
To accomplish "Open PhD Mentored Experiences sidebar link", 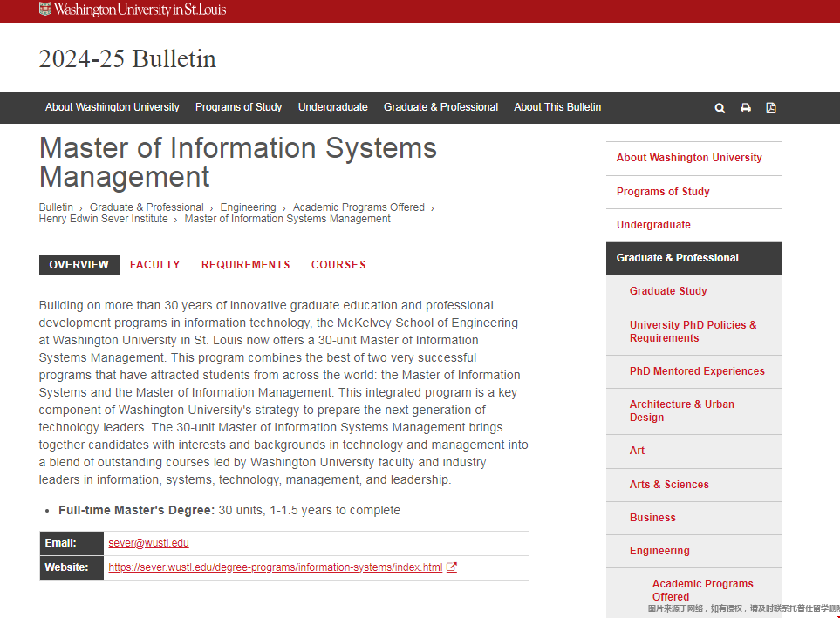I will tap(693, 371).
